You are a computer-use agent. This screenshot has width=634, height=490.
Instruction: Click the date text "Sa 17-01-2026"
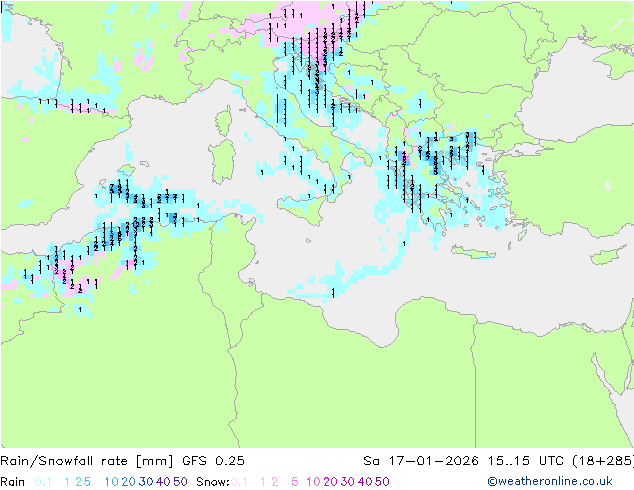tap(421, 461)
